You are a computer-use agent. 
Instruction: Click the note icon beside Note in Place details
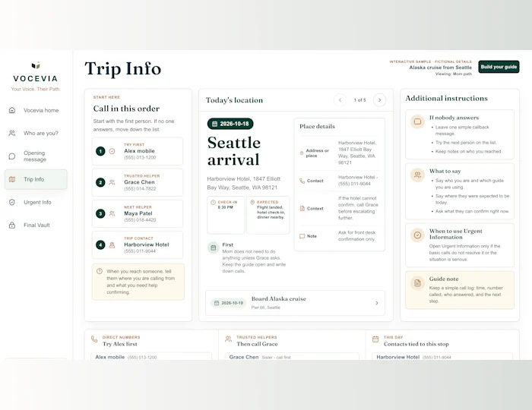[x=302, y=236]
